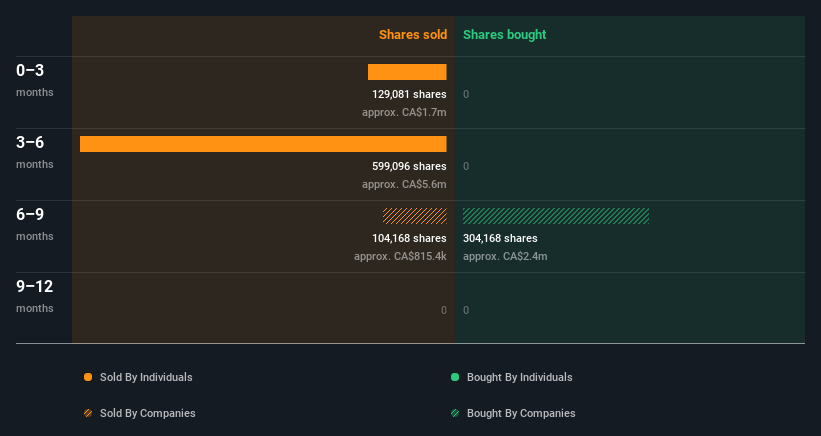821x436 pixels.
Task: Click the 6–9 months hatched orange sold bar
Action: [415, 216]
